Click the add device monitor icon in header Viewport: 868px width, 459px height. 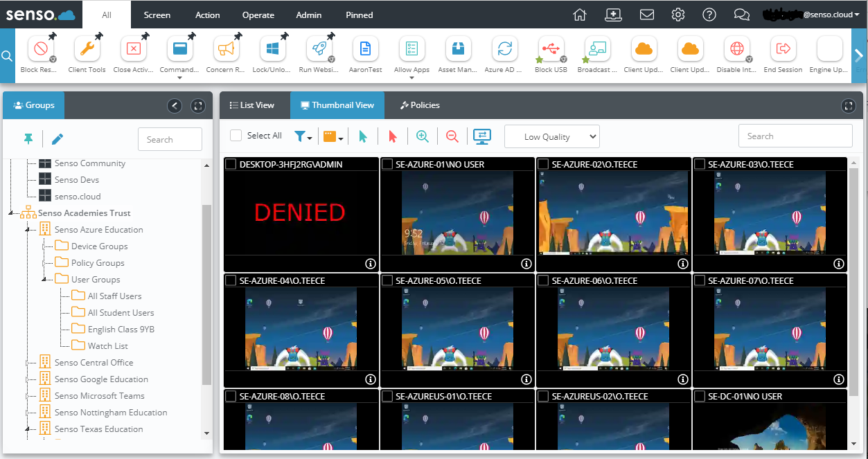pyautogui.click(x=613, y=15)
